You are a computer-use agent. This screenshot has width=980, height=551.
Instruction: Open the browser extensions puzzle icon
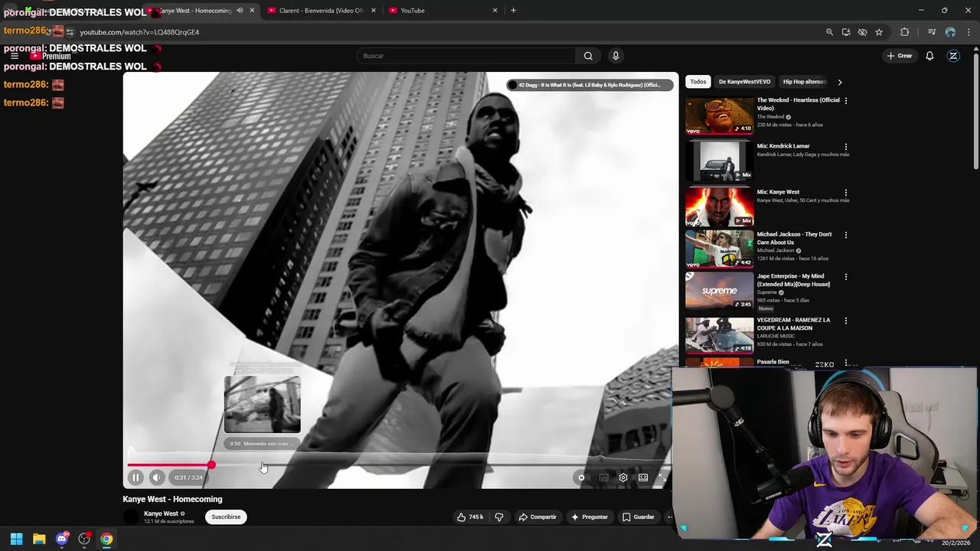click(905, 32)
